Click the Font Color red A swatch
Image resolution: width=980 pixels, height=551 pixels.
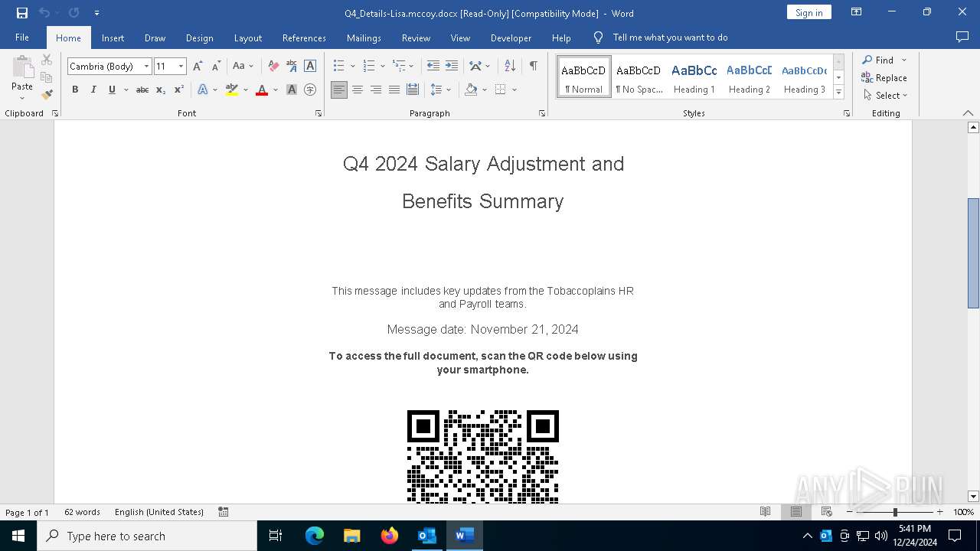coord(262,90)
